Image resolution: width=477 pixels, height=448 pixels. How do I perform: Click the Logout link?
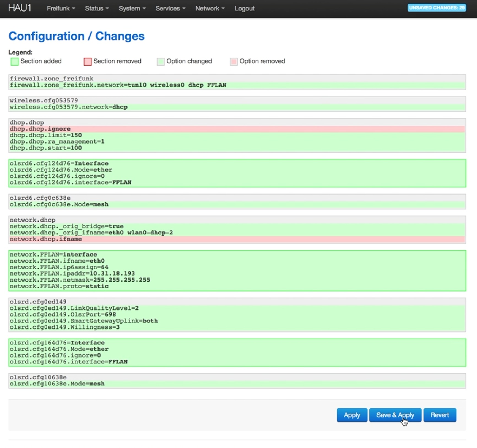tap(244, 9)
